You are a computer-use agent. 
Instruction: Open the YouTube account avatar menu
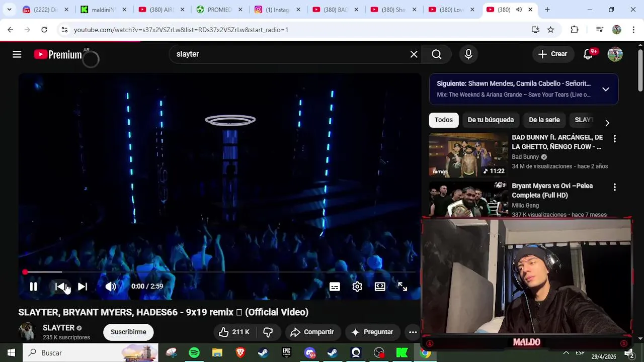pos(615,54)
